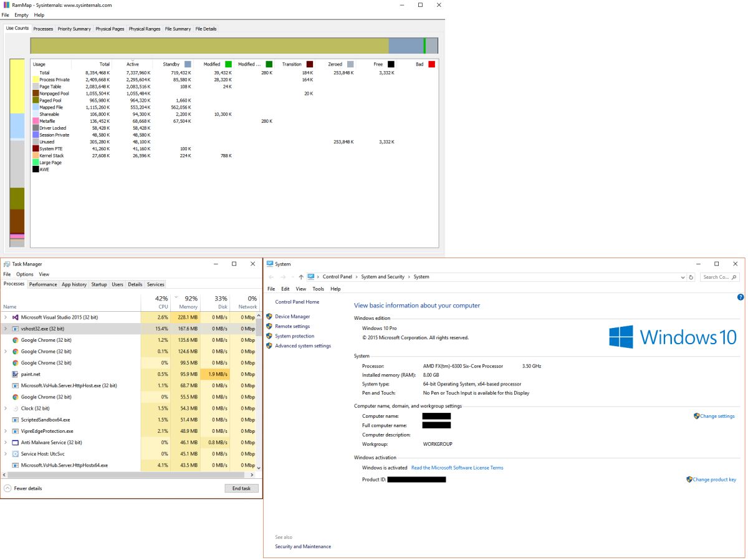
Task: Open the Options menu in Task Manager
Action: point(25,274)
